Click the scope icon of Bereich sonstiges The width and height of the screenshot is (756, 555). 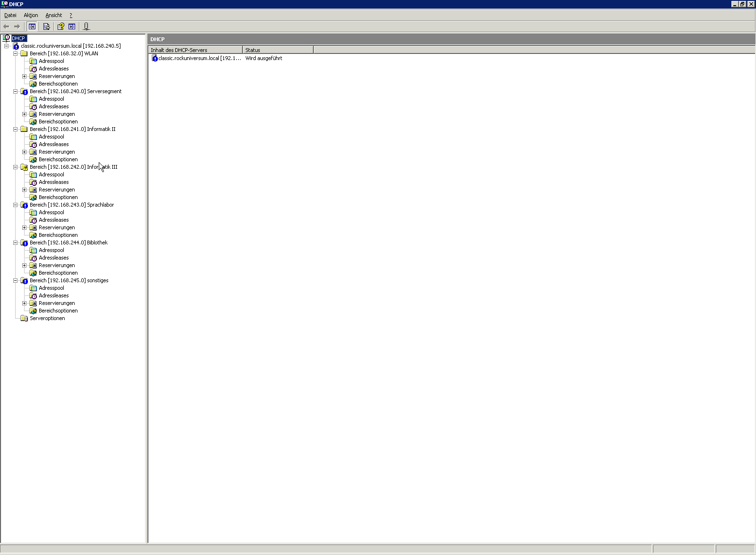coord(24,280)
